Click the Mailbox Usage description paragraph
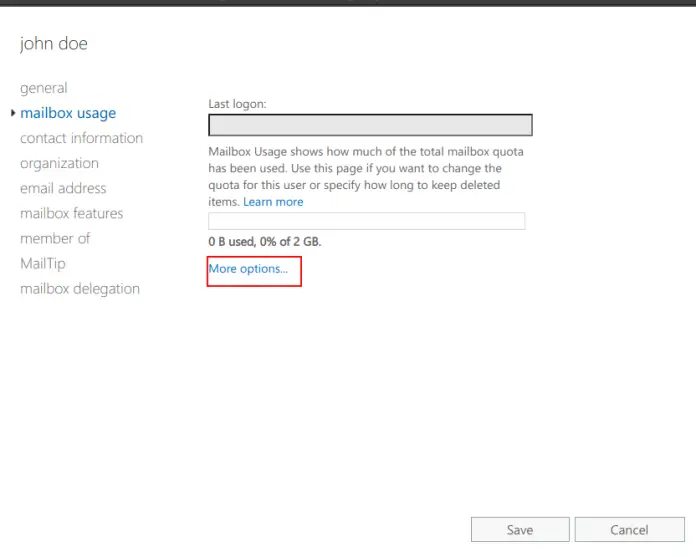Image resolution: width=696 pixels, height=557 pixels. click(x=365, y=169)
